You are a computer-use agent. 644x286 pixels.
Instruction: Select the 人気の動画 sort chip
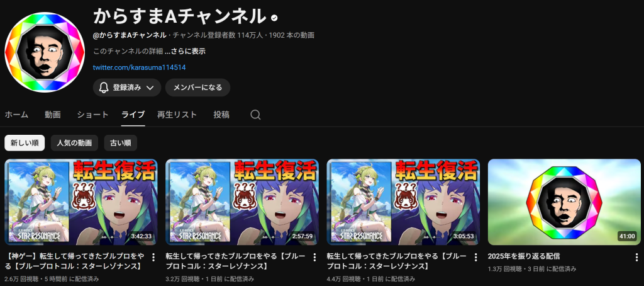(74, 143)
